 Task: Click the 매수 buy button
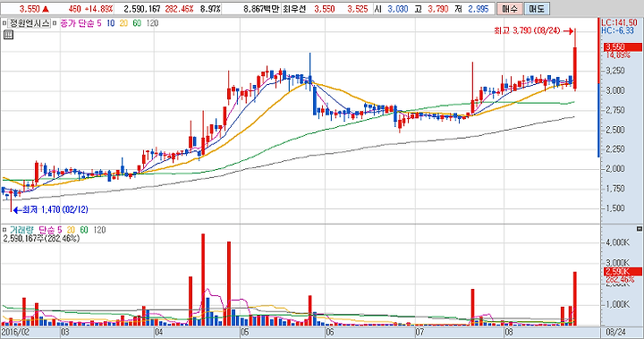tap(509, 9)
